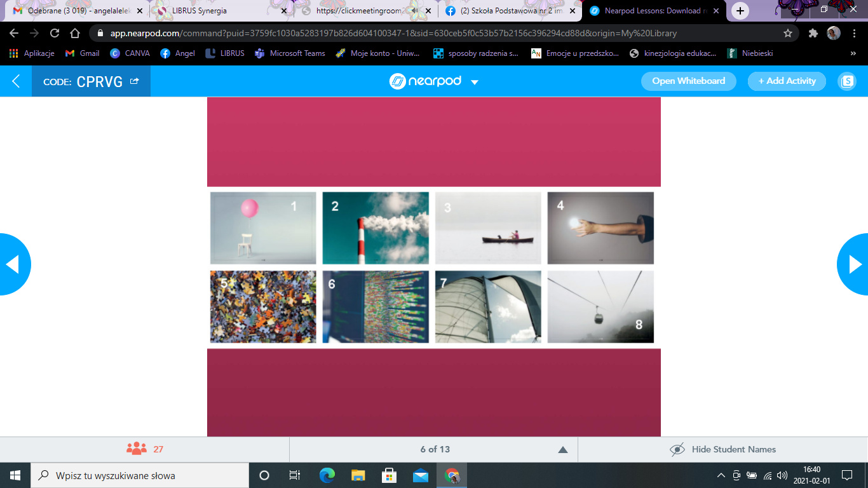Go to the previous slide arrow
This screenshot has height=488, width=868.
click(x=13, y=264)
